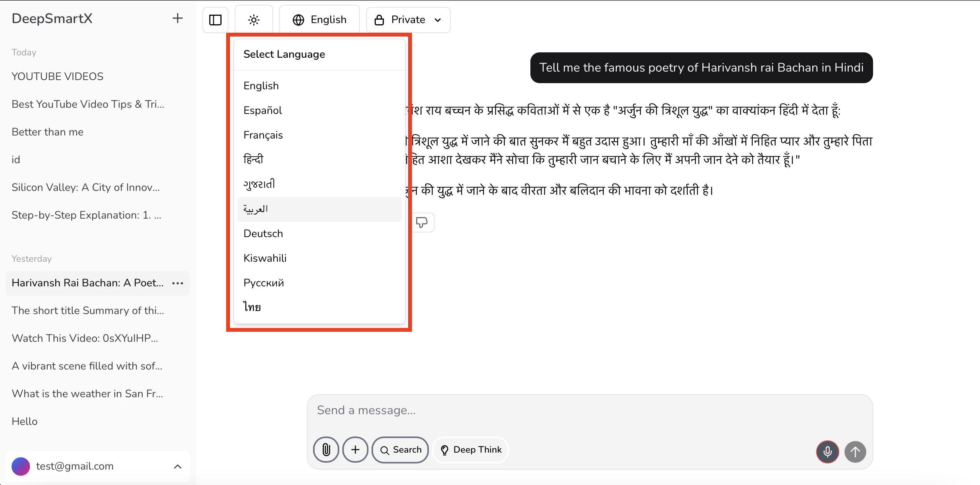The height and width of the screenshot is (485, 980).
Task: Click the new chat plus icon
Action: (x=177, y=18)
